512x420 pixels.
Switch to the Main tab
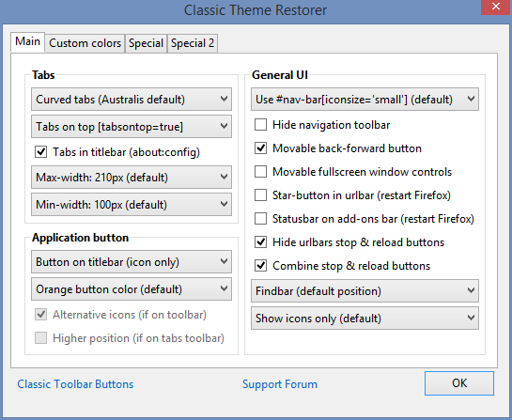(28, 41)
